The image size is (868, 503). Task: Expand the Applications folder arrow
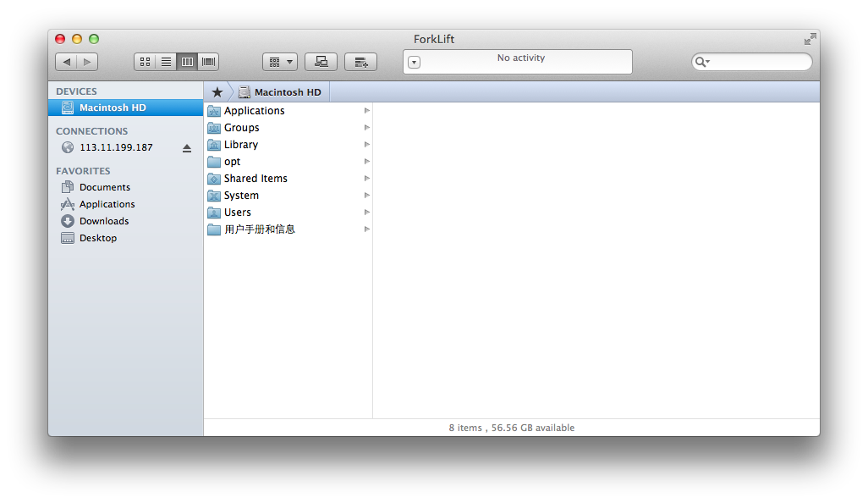click(367, 111)
